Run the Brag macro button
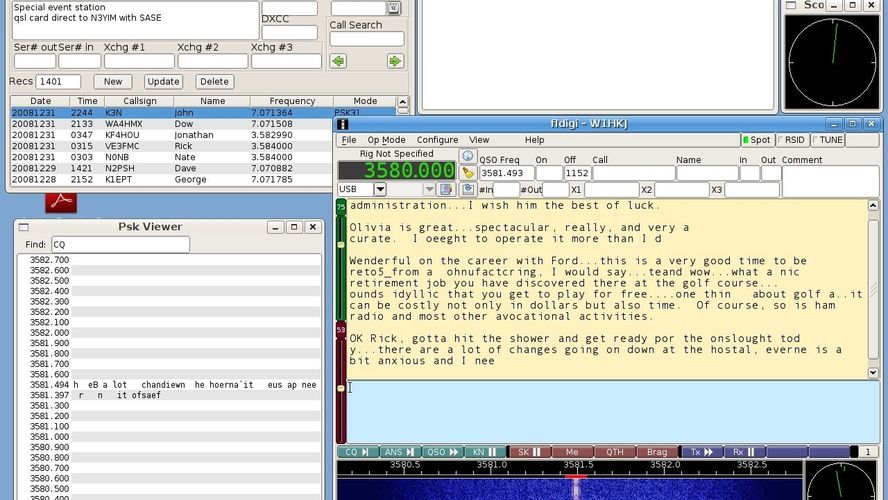This screenshot has height=500, width=888. tap(657, 452)
